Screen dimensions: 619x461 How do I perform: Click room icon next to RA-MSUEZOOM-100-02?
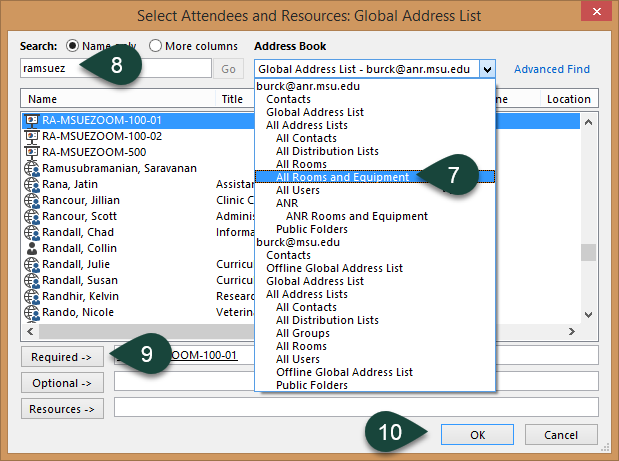coord(31,136)
